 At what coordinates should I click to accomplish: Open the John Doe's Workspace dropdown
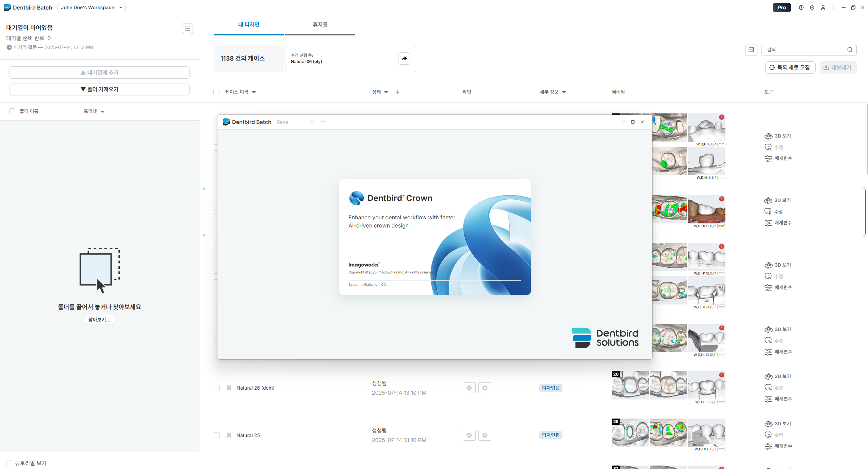[91, 7]
